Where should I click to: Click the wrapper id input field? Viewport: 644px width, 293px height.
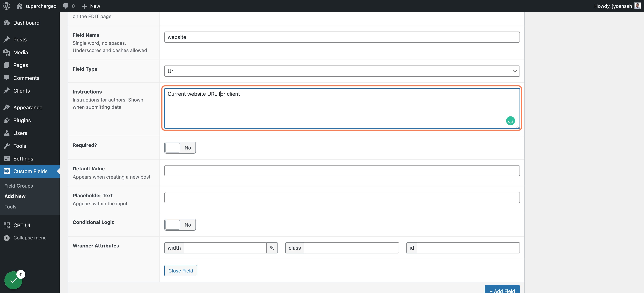[x=468, y=248]
